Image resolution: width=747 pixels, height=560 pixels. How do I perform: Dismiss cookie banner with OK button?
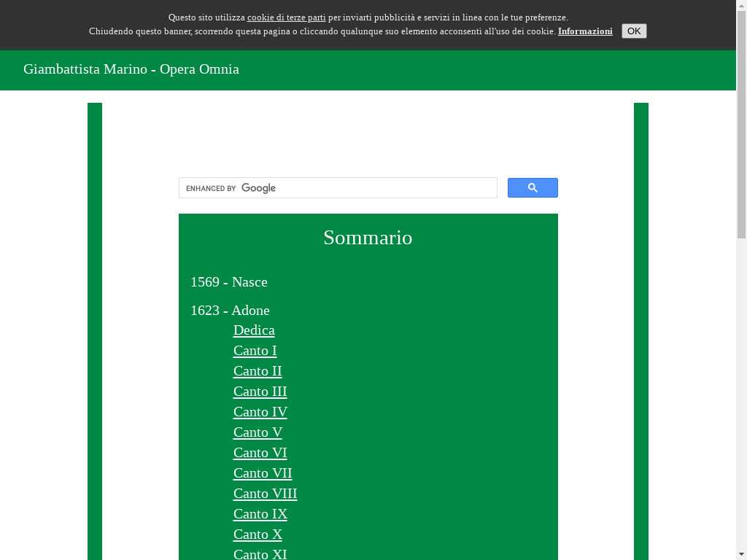click(x=633, y=31)
